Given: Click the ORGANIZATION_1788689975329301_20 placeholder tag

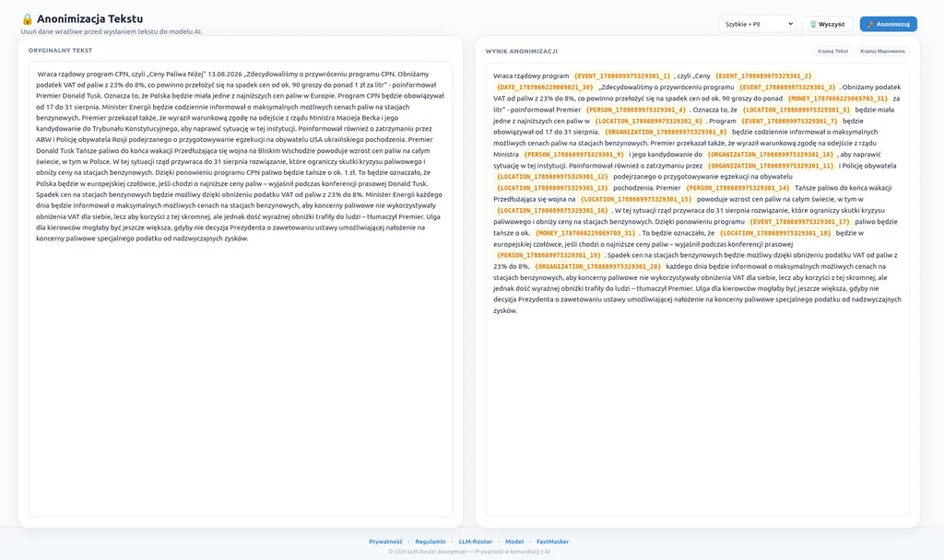Looking at the screenshot, I should [x=597, y=266].
